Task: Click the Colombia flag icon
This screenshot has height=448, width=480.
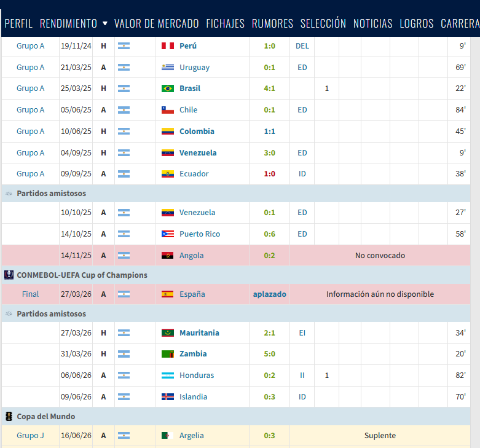Action: [x=168, y=132]
